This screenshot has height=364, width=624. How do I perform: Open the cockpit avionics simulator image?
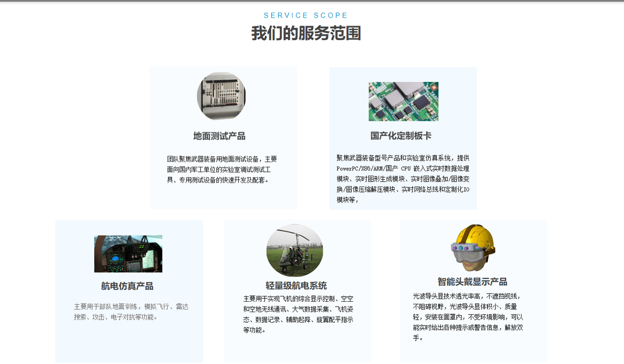point(128,254)
